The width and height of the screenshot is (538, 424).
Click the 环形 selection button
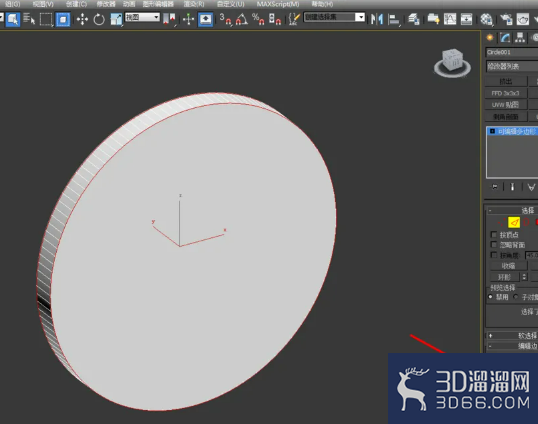(505, 277)
